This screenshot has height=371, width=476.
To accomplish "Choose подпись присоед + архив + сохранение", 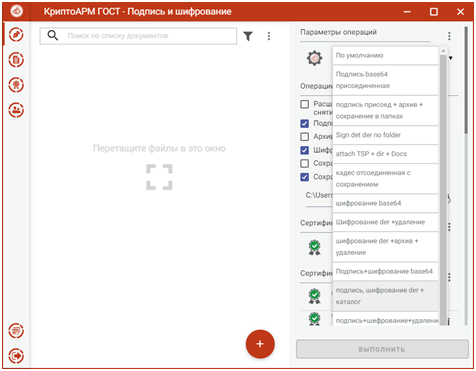I will [386, 111].
